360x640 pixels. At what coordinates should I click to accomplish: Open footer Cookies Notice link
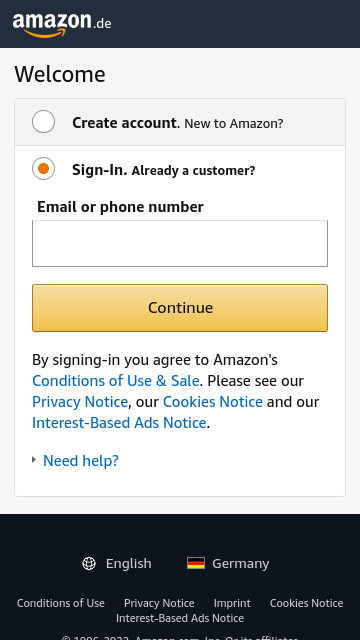(307, 603)
